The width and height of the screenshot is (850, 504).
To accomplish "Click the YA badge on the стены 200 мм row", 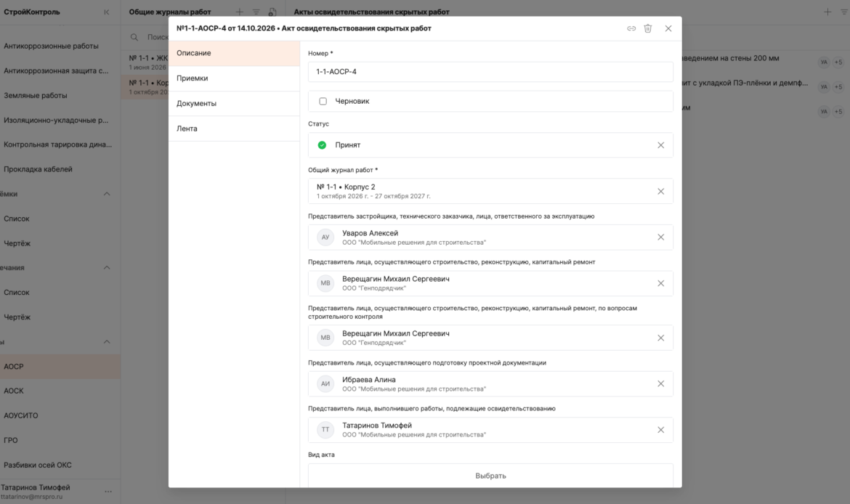I will click(x=824, y=62).
